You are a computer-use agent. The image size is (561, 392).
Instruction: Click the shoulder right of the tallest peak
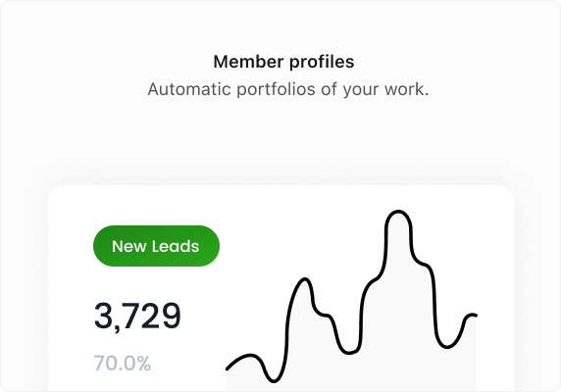[x=424, y=265]
